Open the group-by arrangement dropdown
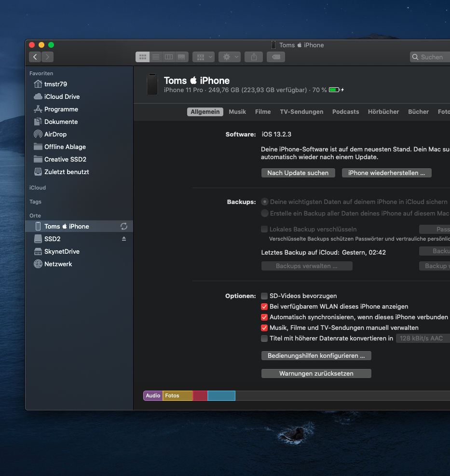450x476 pixels. 204,57
